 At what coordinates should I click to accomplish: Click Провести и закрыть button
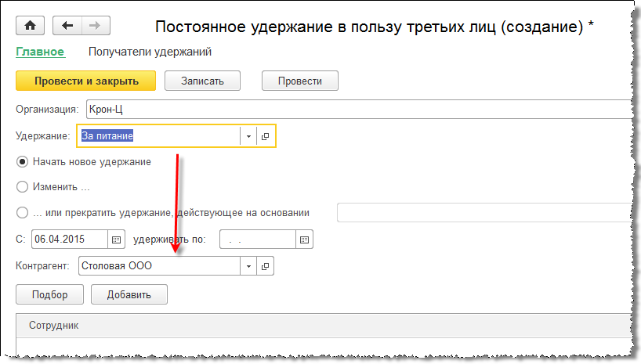point(86,81)
